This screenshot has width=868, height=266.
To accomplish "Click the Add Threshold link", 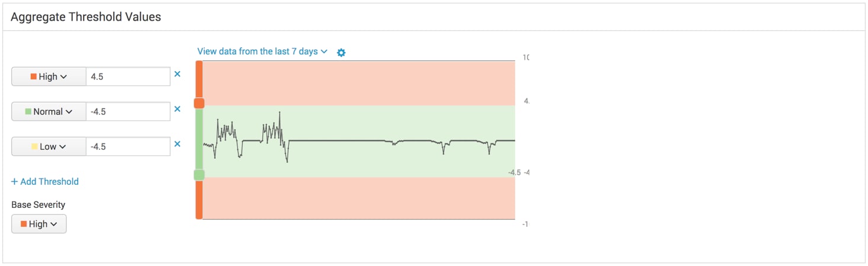I will coord(45,181).
